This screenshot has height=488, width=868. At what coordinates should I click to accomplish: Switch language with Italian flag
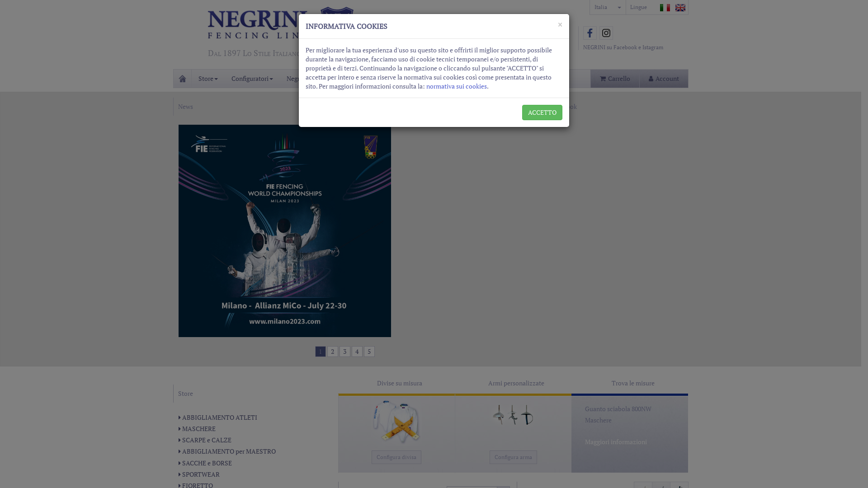(x=665, y=8)
